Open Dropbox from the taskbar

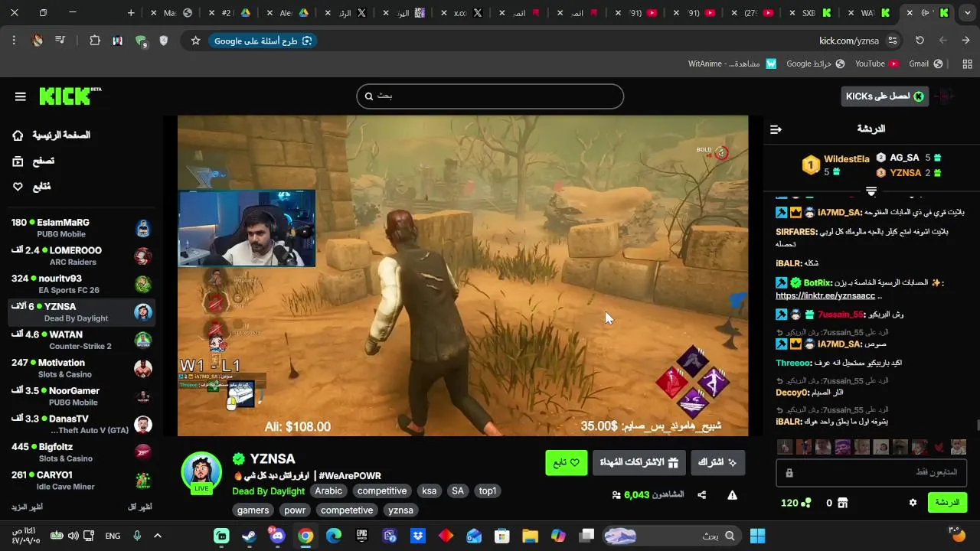tap(418, 536)
